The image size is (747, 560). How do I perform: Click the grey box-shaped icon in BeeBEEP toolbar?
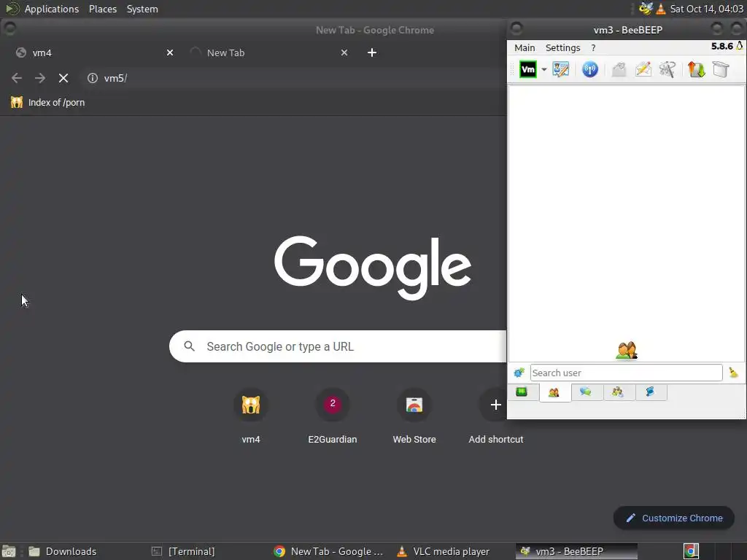coord(721,69)
